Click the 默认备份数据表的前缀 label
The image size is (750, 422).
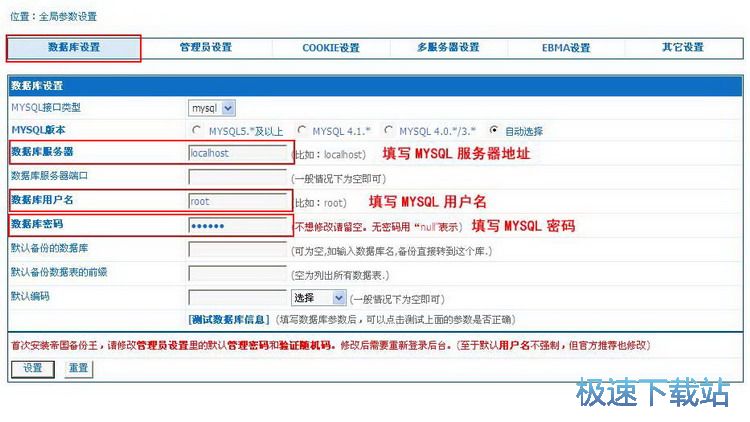point(59,272)
